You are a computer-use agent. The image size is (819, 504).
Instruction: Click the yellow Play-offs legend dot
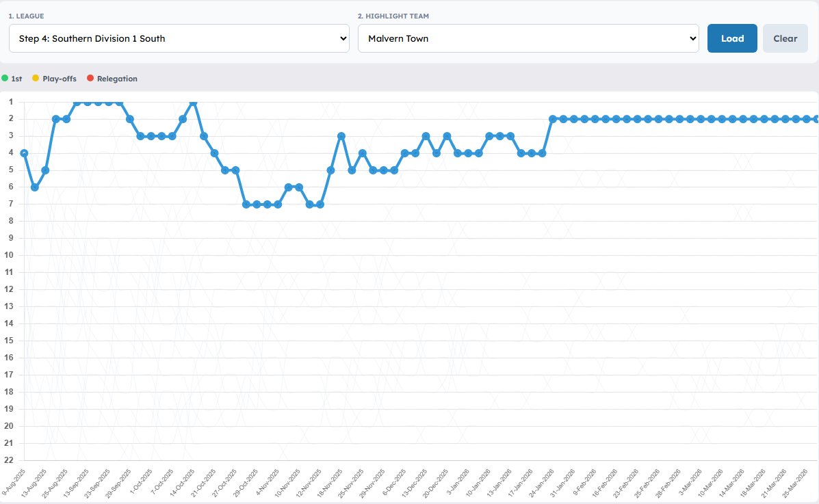point(36,79)
